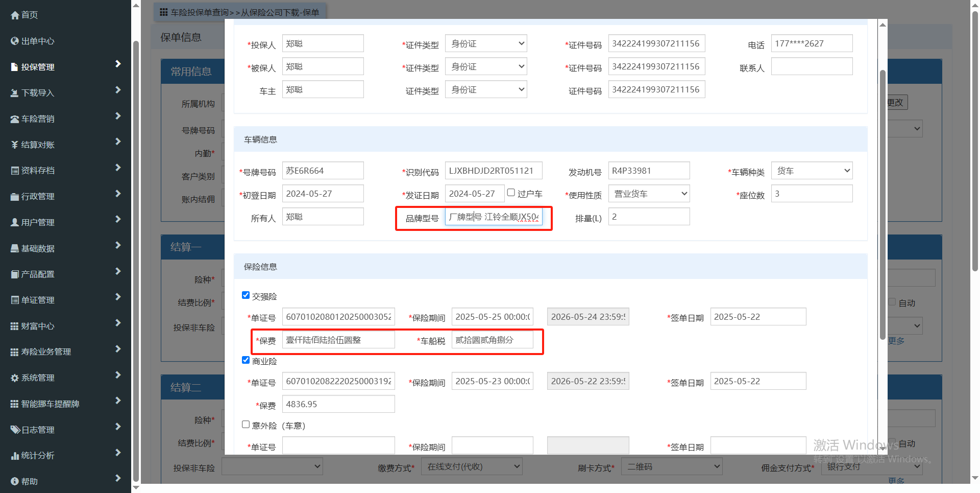Select the 财富中心 grid icon
The height and width of the screenshot is (493, 980).
coord(15,326)
